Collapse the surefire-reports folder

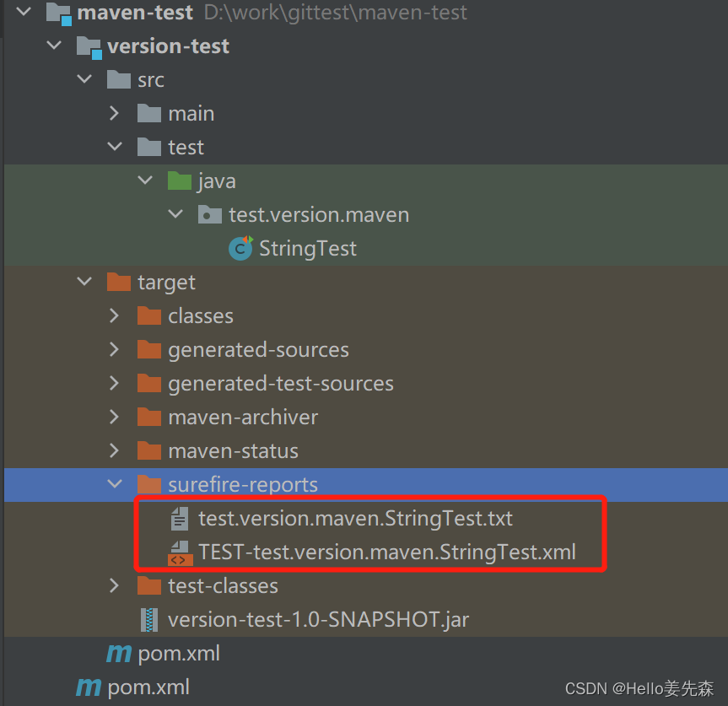click(x=114, y=485)
